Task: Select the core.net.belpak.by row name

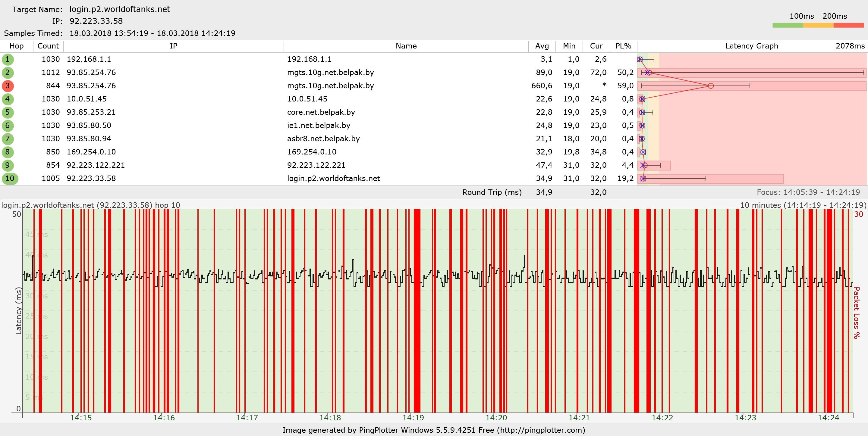Action: [321, 112]
